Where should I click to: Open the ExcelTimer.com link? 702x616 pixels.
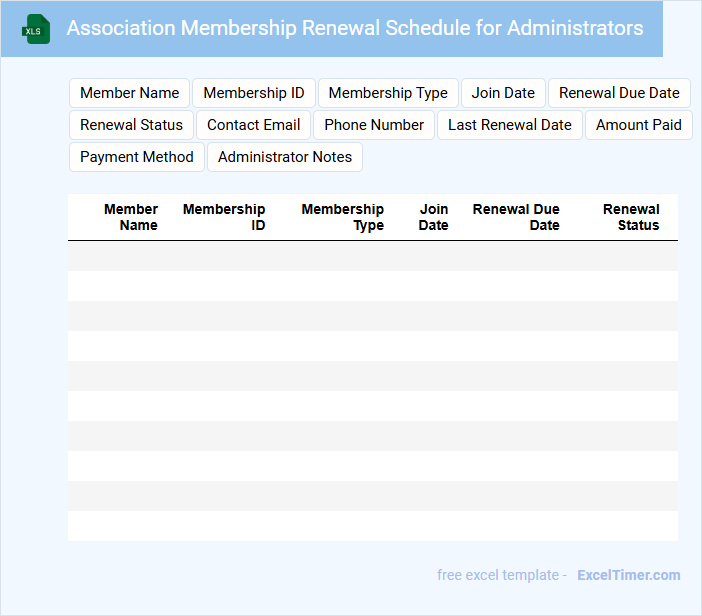pos(628,575)
